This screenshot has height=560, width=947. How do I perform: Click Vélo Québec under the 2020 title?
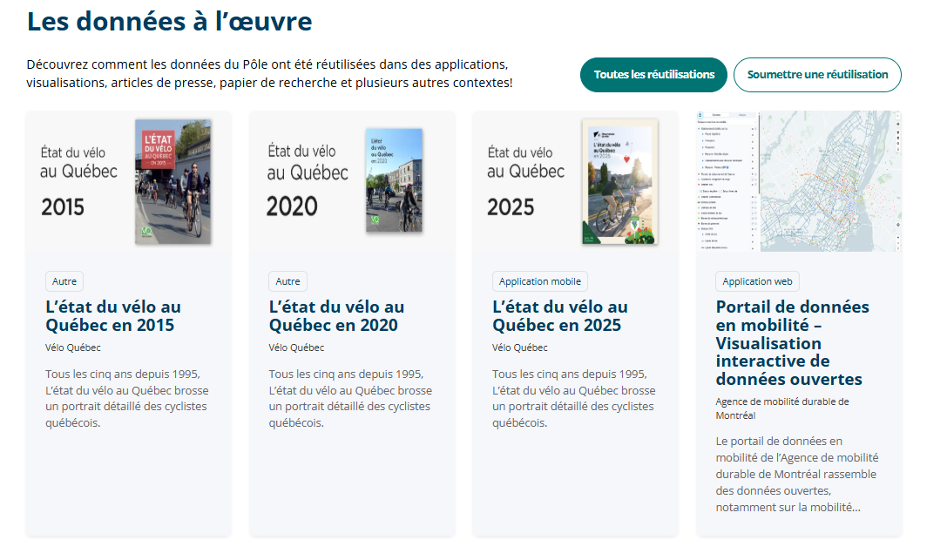tap(296, 347)
